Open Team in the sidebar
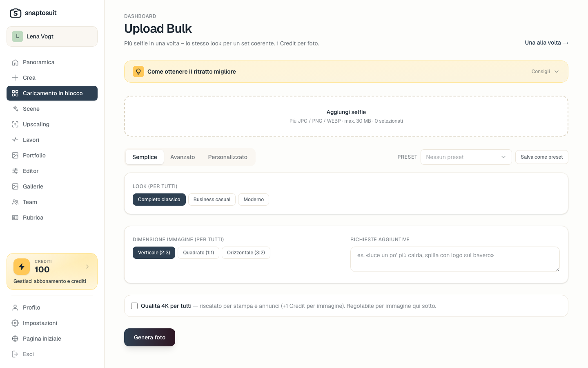Viewport: 588px width, 368px height. pos(52,202)
